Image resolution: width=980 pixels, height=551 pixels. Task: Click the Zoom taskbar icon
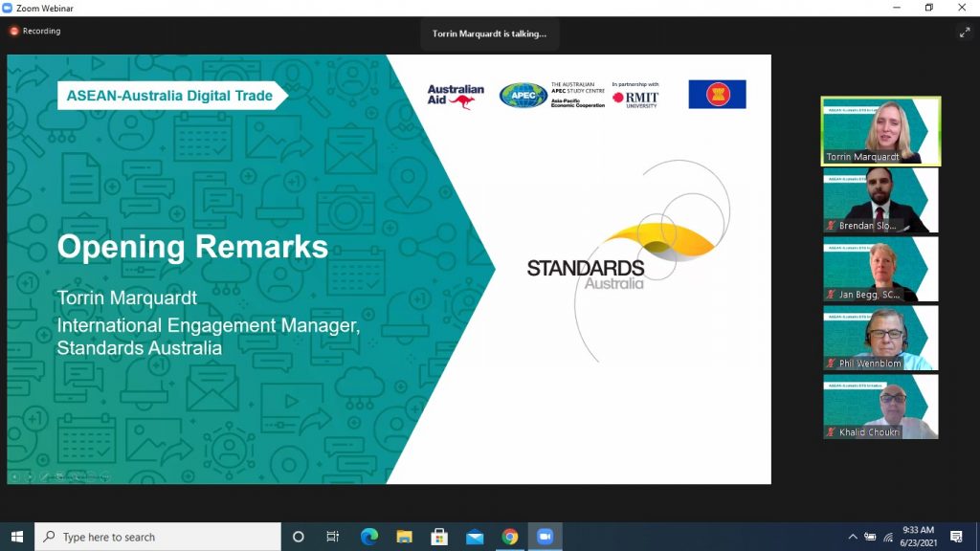click(x=545, y=537)
